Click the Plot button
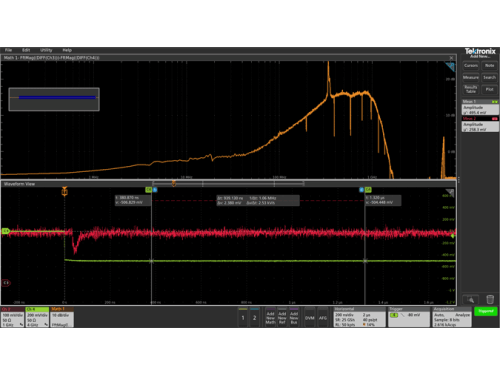The image size is (500, 375). (x=489, y=89)
